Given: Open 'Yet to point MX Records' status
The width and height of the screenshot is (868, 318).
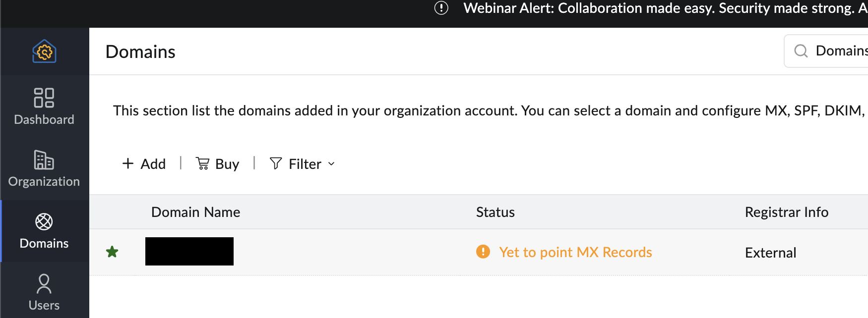Looking at the screenshot, I should (x=575, y=252).
